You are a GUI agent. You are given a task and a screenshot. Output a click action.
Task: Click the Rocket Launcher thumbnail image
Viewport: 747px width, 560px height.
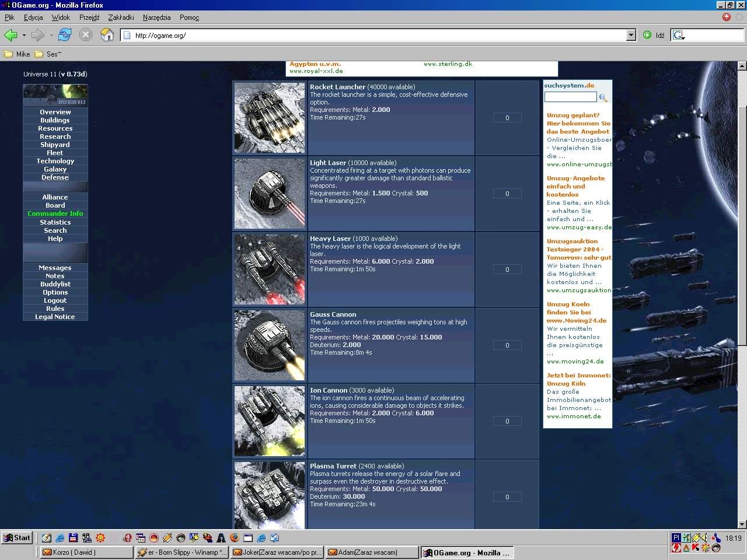tap(269, 117)
